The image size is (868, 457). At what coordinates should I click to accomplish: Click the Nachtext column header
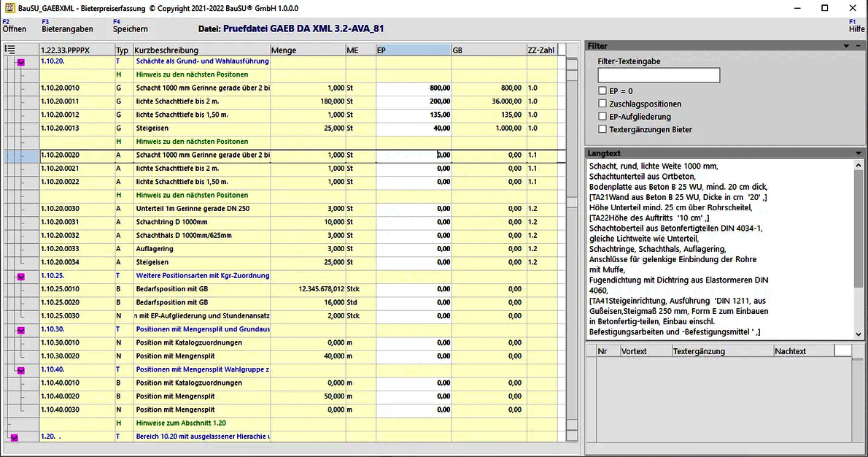click(x=804, y=351)
